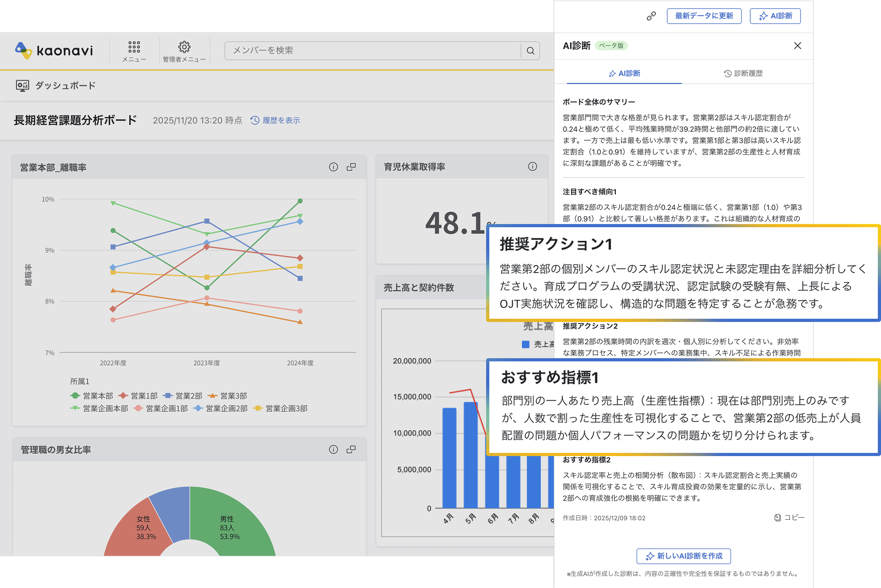This screenshot has height=588, width=881.
Task: Open the info icon on 営業本部_離職率 chart
Action: click(333, 167)
